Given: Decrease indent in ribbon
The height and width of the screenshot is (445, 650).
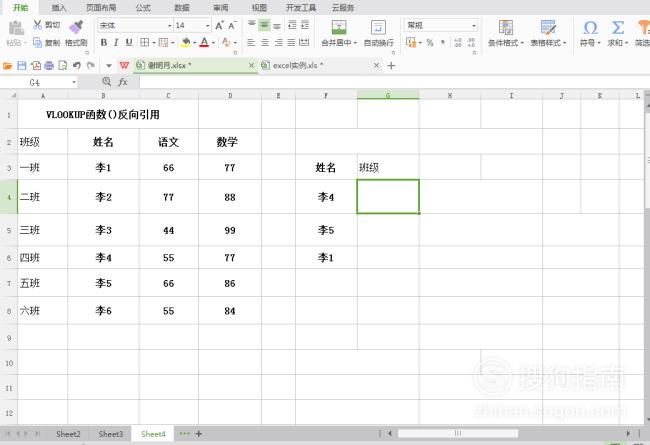Looking at the screenshot, I should point(292,25).
